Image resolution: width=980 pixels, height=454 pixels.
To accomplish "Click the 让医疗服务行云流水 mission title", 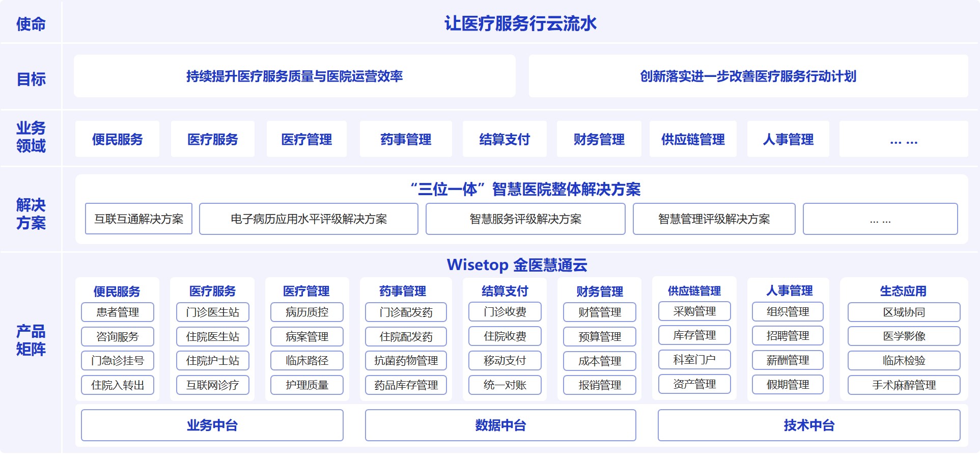I will [x=520, y=23].
